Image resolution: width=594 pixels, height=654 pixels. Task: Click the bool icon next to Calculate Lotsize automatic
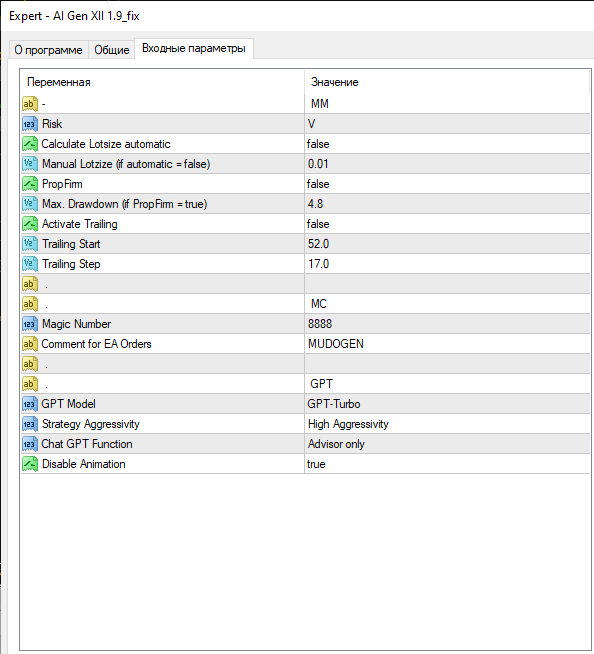(x=30, y=144)
